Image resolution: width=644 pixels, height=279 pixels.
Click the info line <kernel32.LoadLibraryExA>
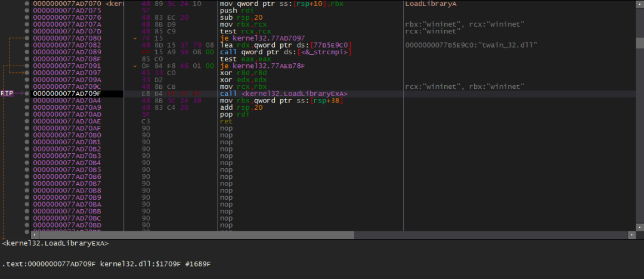[55, 243]
